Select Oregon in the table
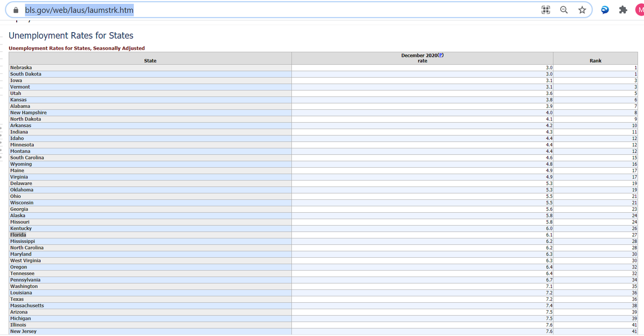644x336 pixels. [19, 267]
